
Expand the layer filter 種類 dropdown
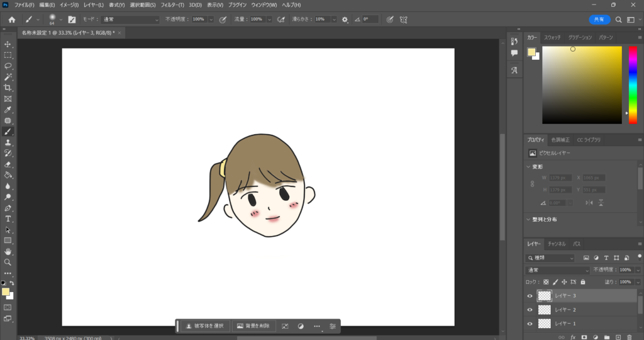click(x=550, y=258)
